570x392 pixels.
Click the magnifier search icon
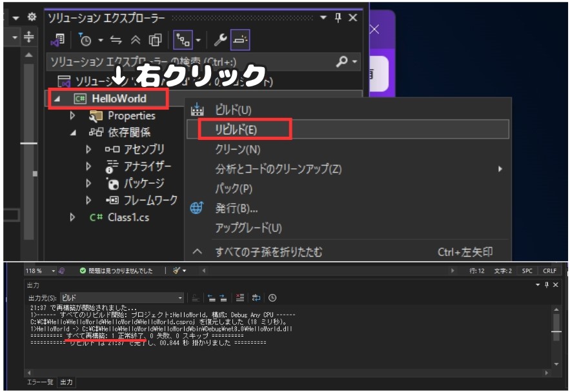[342, 62]
